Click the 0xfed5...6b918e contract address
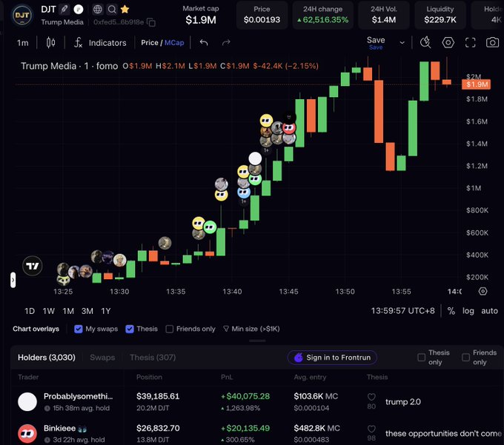The height and width of the screenshot is (445, 504). tap(119, 22)
